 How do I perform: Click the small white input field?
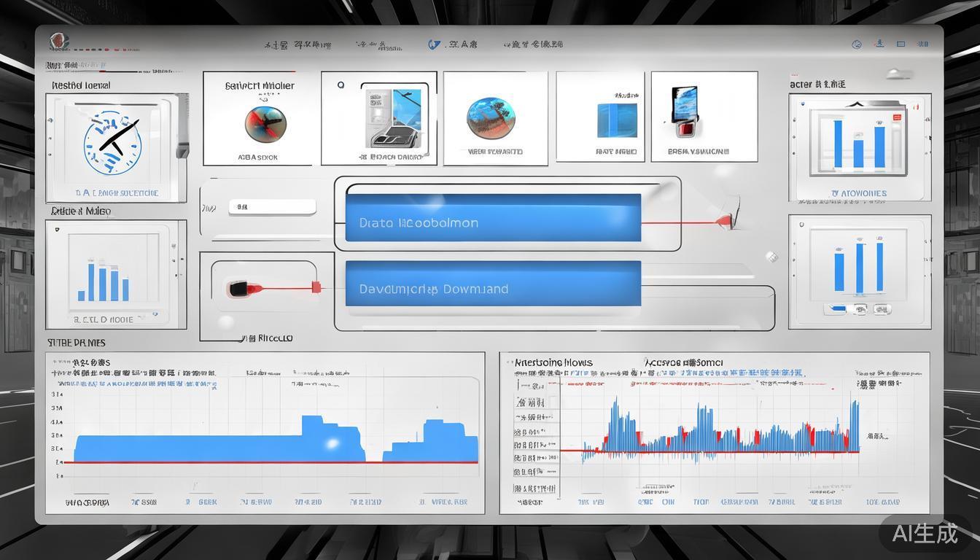click(x=272, y=207)
